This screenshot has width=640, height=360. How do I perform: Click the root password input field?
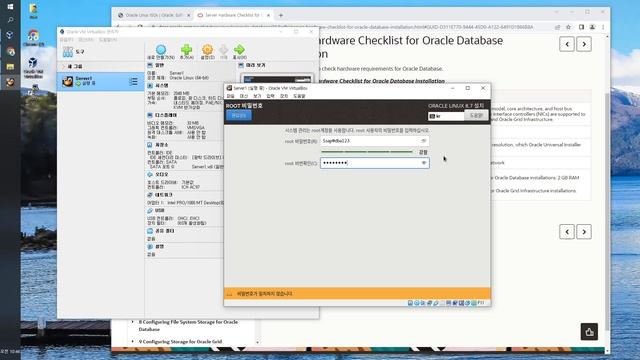tap(375, 141)
